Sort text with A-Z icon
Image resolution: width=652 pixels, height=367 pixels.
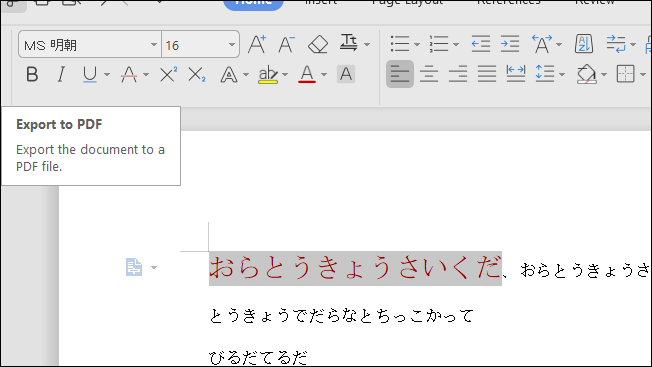click(584, 44)
